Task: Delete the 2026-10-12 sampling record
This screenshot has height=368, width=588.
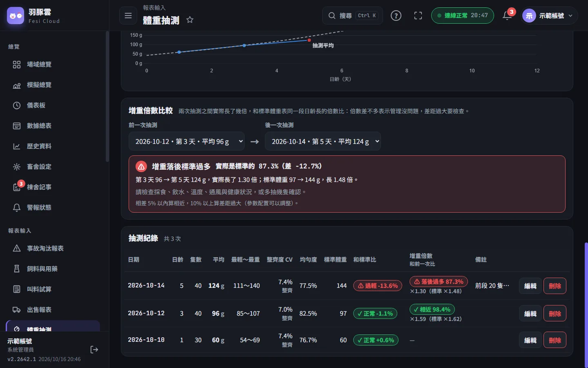Action: (x=555, y=314)
